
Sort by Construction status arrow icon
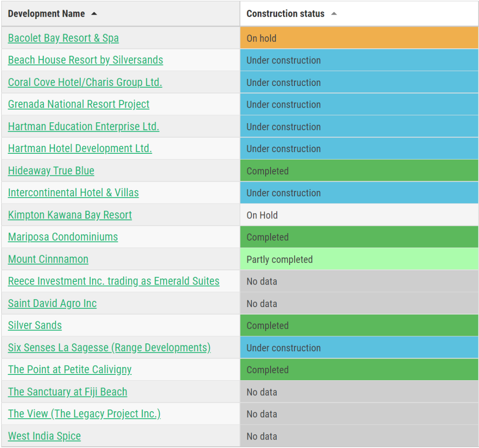(334, 14)
